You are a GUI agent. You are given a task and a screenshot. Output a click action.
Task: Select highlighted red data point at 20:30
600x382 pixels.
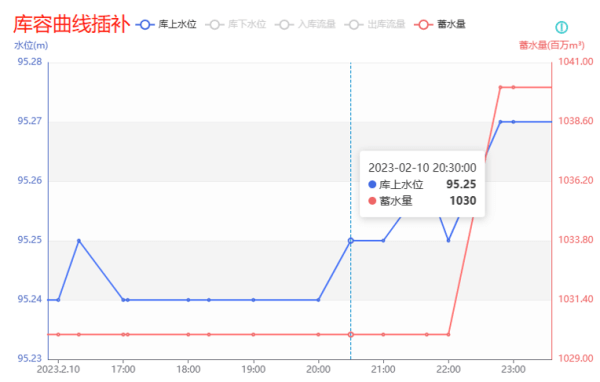coord(351,335)
